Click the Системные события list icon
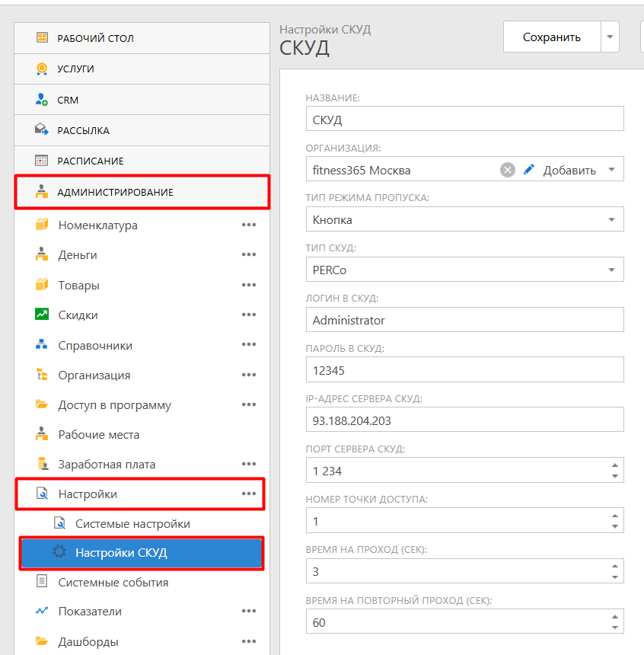 (42, 581)
